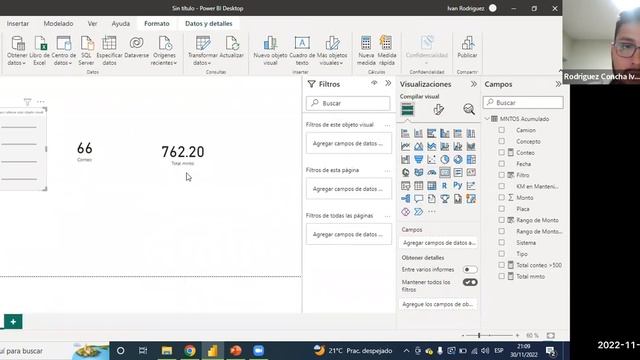
Task: Collapse the Campos pane
Action: pyautogui.click(x=558, y=84)
